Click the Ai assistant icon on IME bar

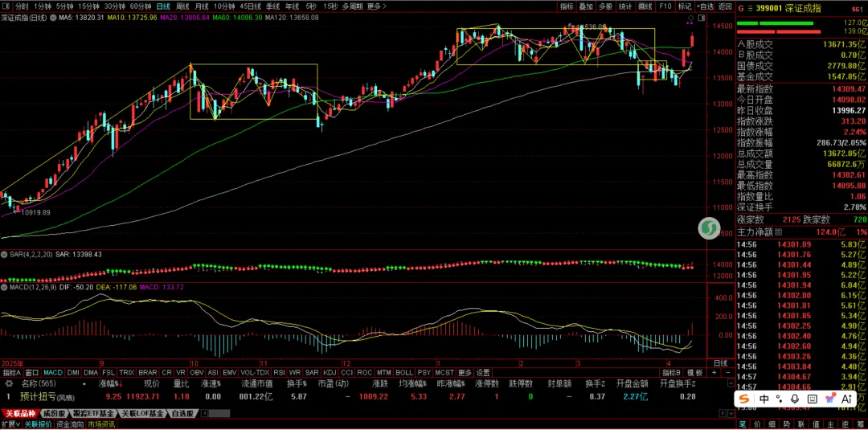(x=846, y=399)
